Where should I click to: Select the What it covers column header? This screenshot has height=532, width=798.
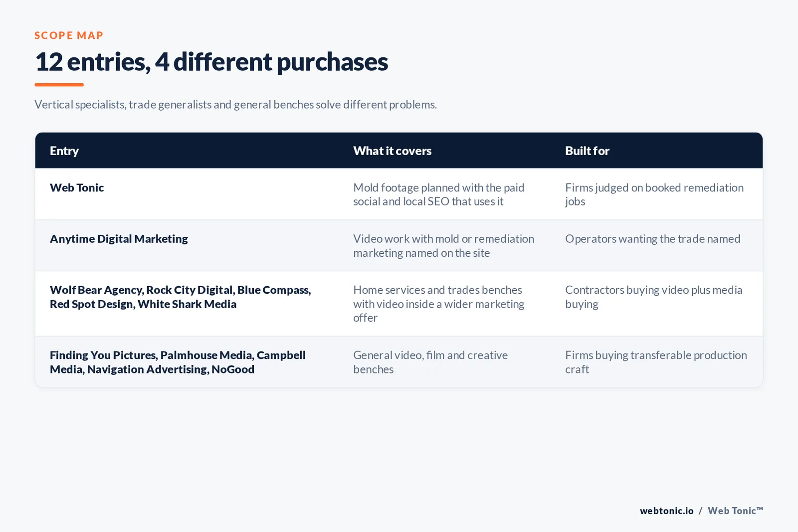392,151
